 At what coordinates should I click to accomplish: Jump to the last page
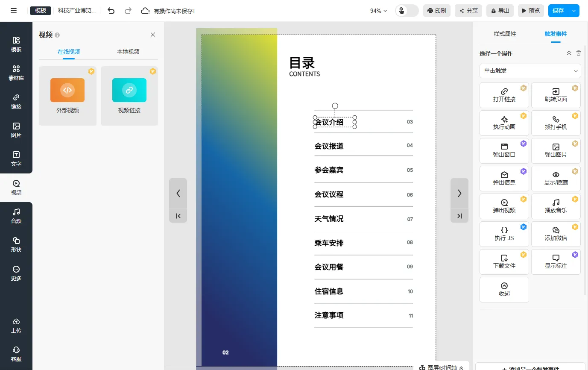click(459, 216)
